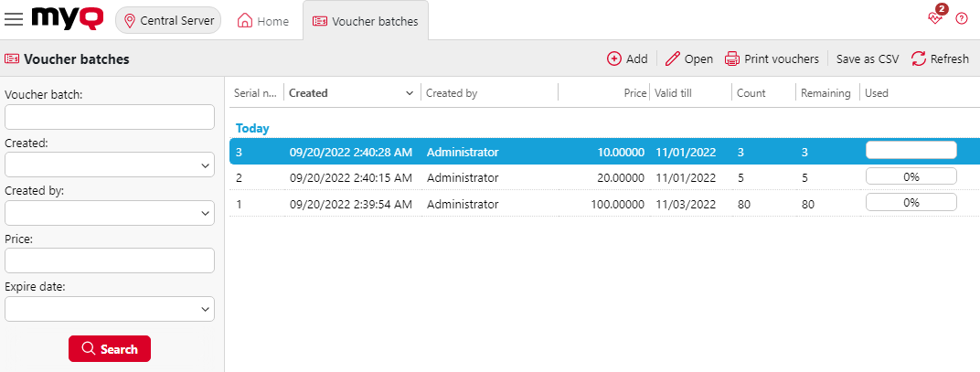
Task: Add a new voucher batch
Action: click(627, 58)
